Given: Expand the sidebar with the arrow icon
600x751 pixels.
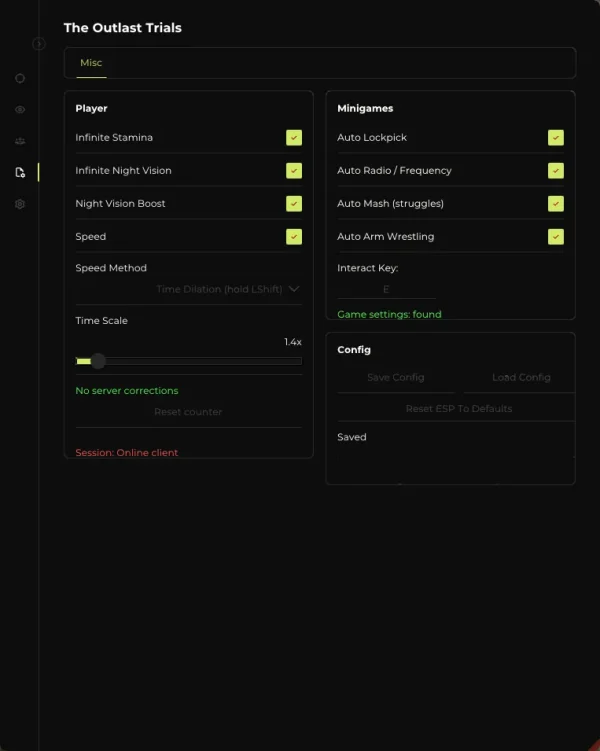Looking at the screenshot, I should tap(39, 44).
